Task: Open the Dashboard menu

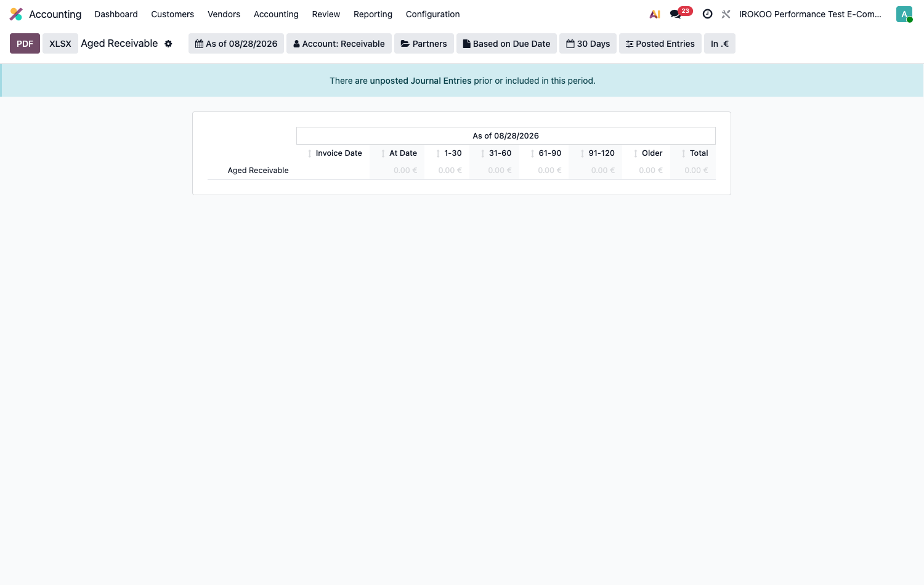Action: [116, 14]
